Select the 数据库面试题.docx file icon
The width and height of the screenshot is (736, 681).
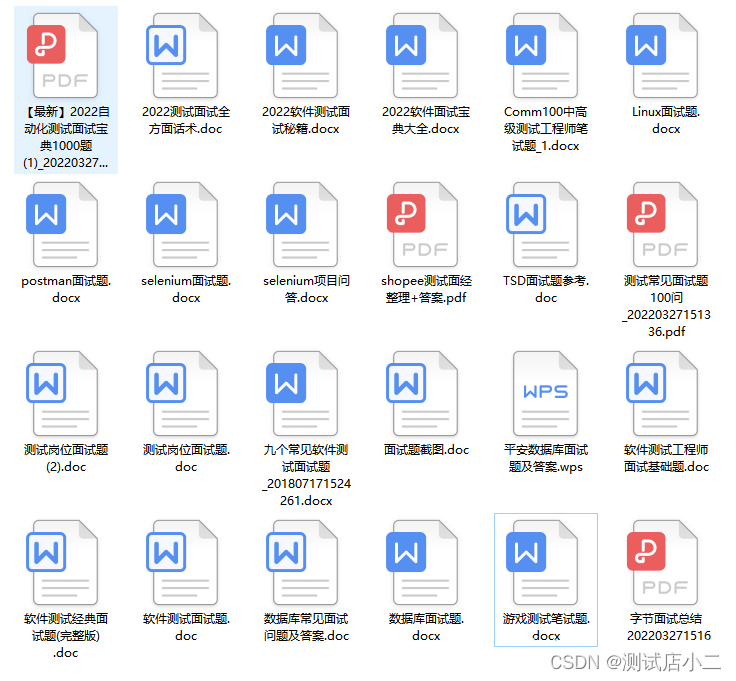tap(422, 562)
